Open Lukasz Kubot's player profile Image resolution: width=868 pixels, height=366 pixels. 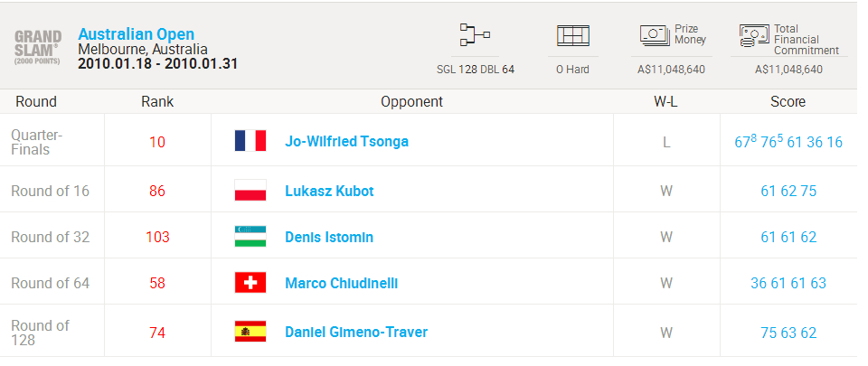329,192
